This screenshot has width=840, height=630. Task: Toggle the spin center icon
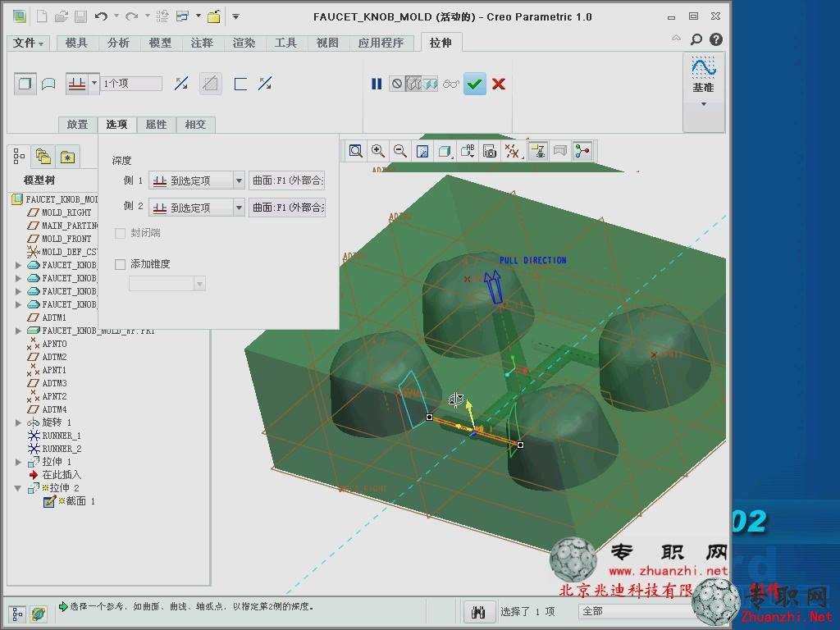coord(582,151)
